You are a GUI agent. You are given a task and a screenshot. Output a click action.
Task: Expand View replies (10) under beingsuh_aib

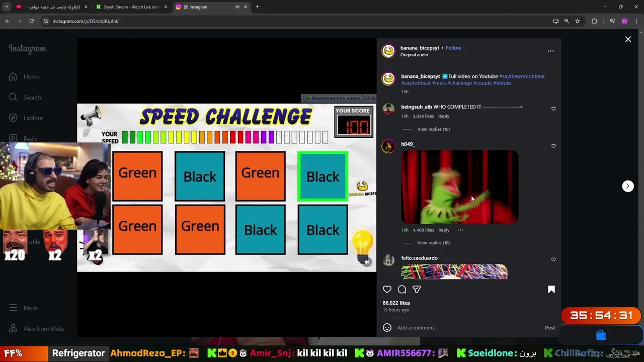pos(433,129)
